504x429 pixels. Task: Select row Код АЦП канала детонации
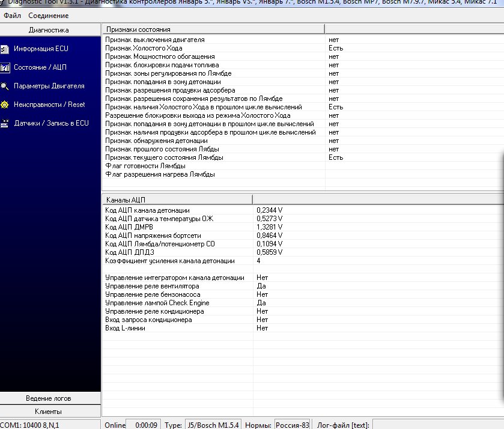point(303,210)
